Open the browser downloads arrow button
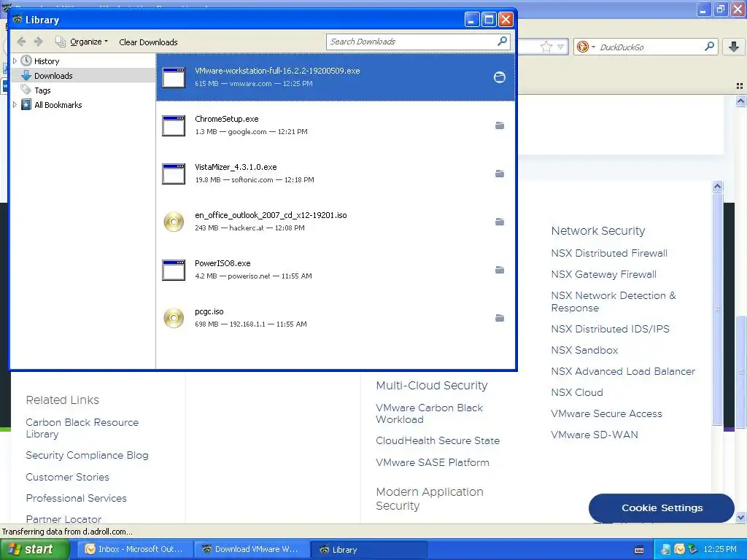Image resolution: width=747 pixels, height=560 pixels. [x=734, y=46]
